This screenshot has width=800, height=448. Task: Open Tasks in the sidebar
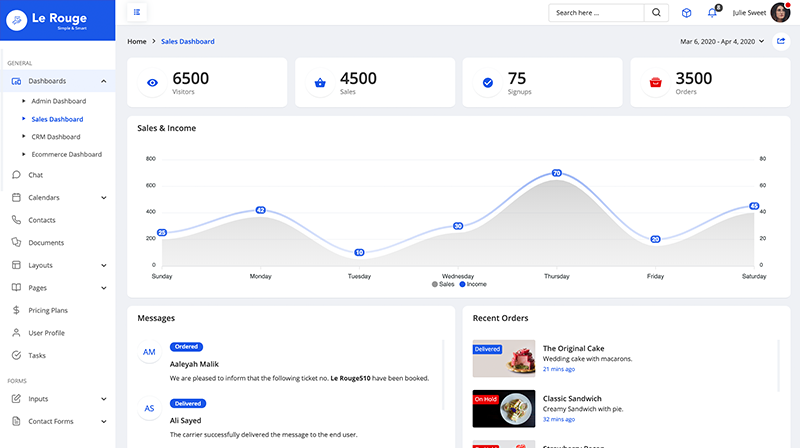tap(37, 355)
